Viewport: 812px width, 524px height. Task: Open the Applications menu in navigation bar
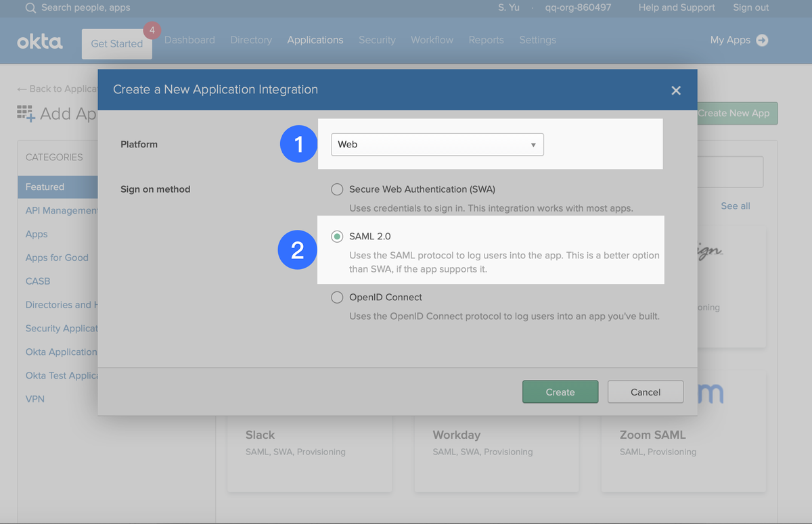click(x=315, y=40)
